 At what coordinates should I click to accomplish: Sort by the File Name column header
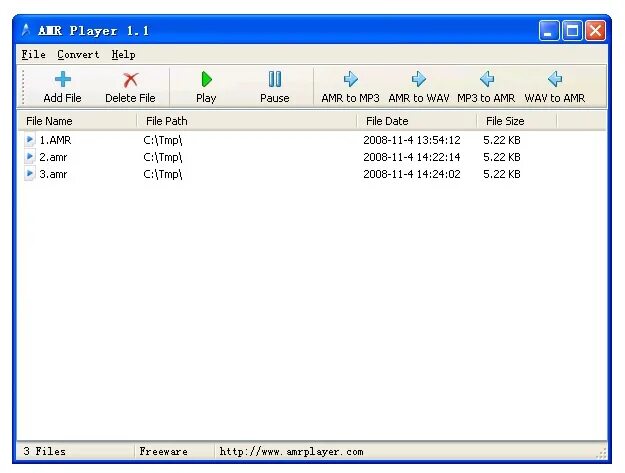coord(77,121)
